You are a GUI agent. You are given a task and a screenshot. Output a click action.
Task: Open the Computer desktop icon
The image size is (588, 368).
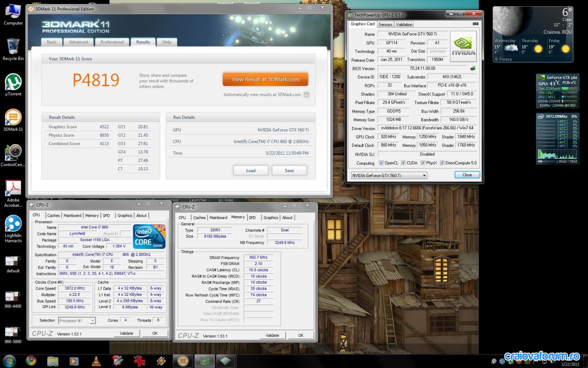tap(13, 15)
